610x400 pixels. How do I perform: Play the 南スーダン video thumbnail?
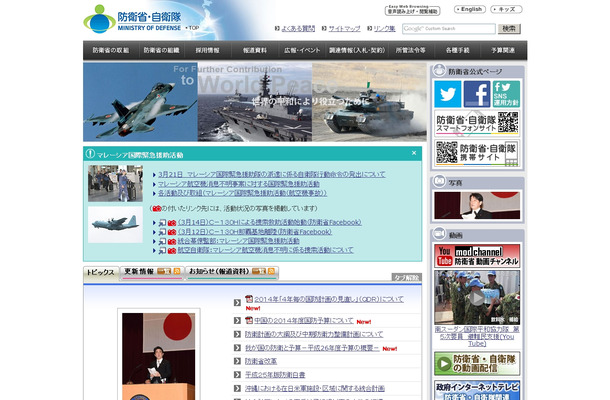(477, 298)
